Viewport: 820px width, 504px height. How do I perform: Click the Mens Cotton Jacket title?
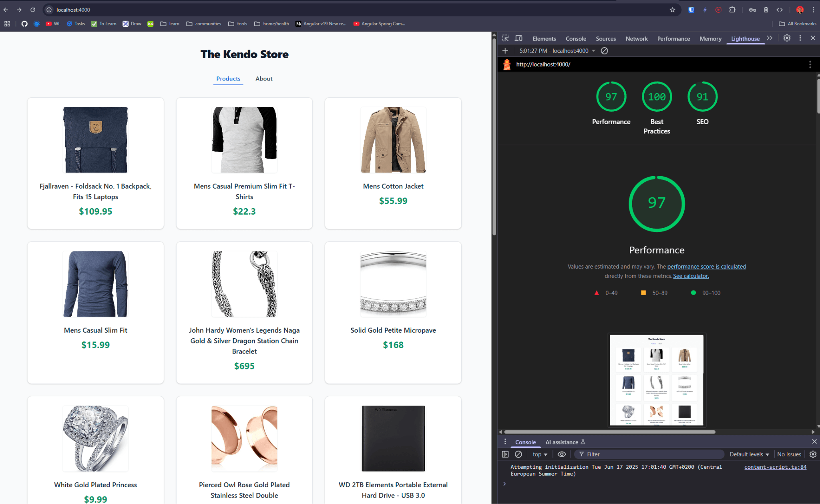coord(393,186)
